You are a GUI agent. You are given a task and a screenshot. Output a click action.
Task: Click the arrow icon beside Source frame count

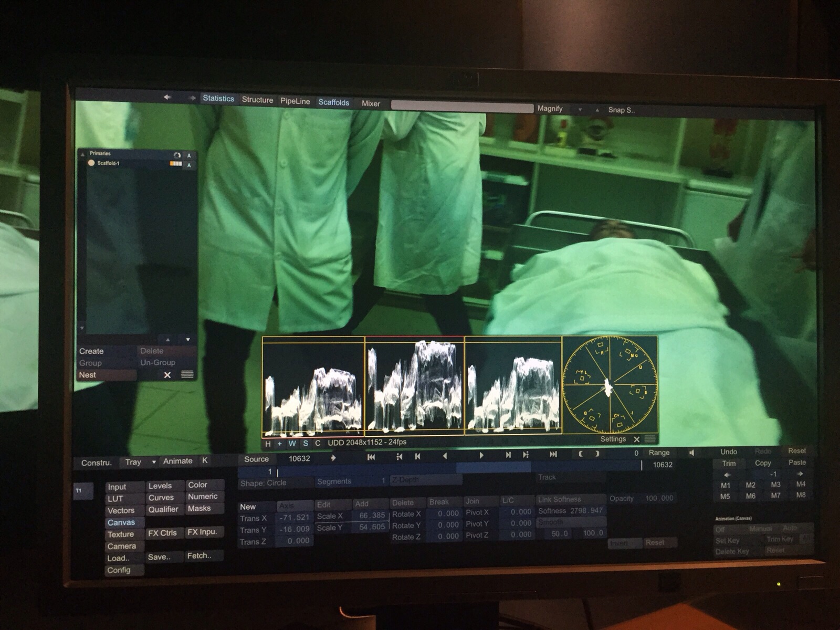pos(333,458)
